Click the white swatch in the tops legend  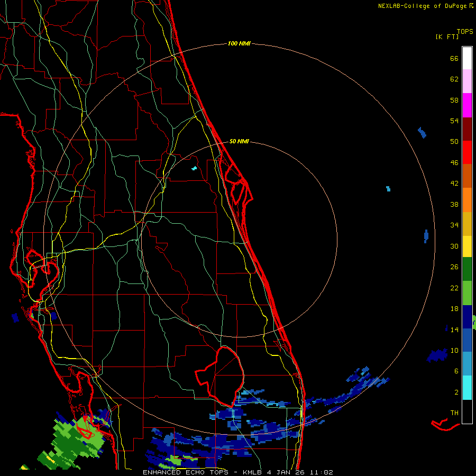[x=467, y=58]
